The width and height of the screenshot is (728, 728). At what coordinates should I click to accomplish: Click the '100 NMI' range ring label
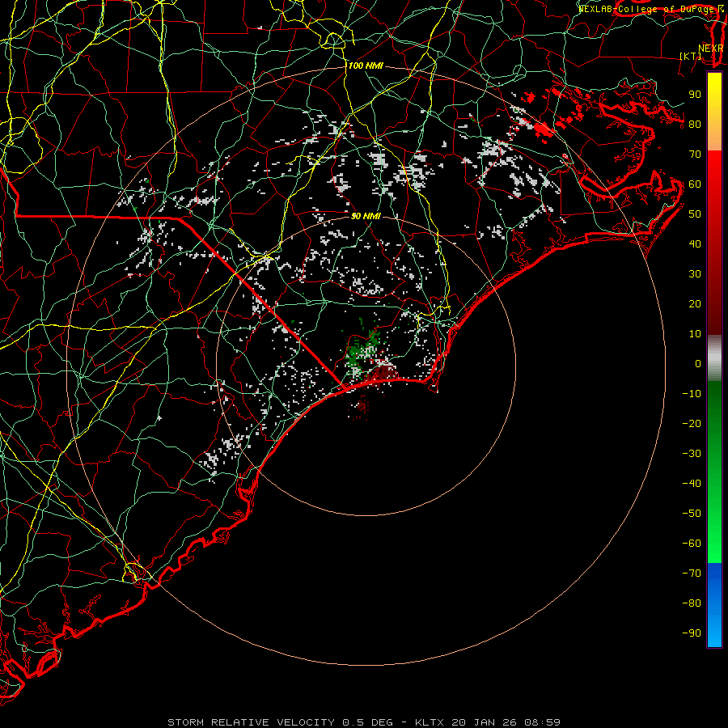(x=366, y=66)
